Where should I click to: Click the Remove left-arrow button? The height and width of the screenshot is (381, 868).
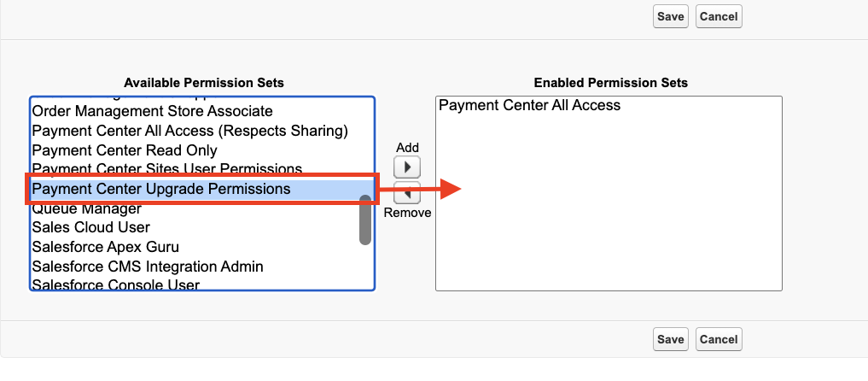pyautogui.click(x=407, y=194)
